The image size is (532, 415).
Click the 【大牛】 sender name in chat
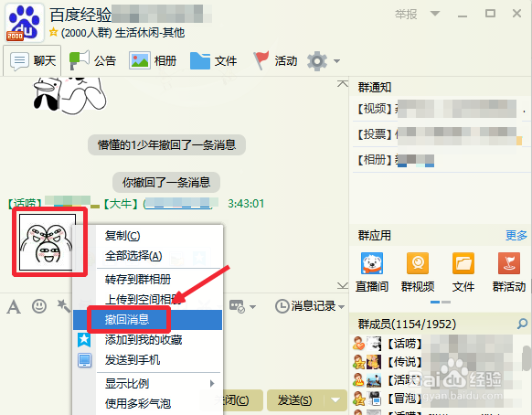(120, 204)
